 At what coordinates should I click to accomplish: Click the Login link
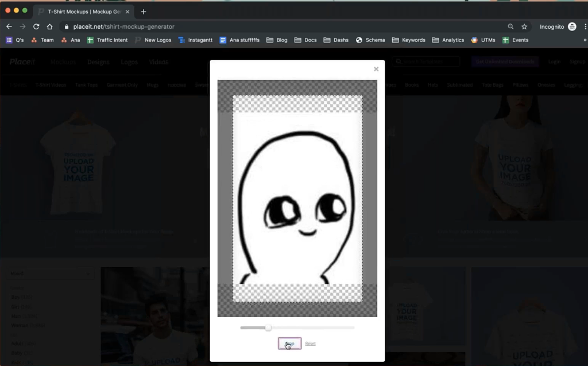(554, 61)
